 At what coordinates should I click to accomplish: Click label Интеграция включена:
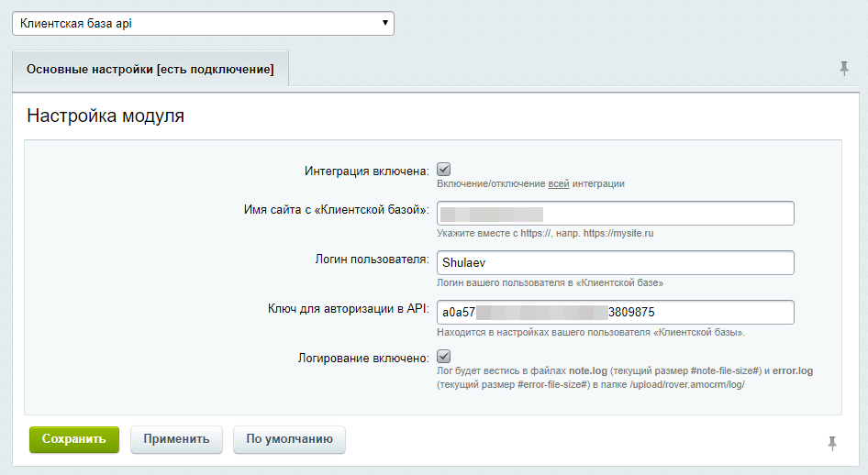click(366, 171)
